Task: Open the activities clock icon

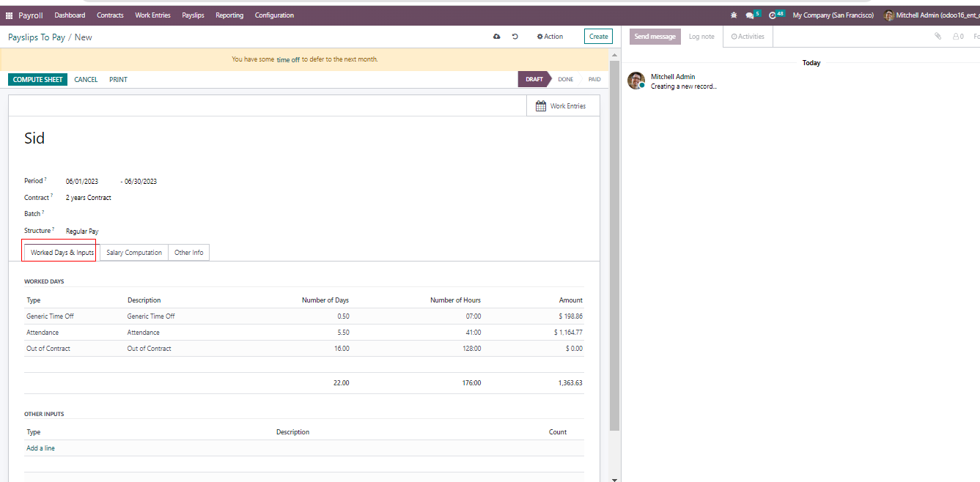Action: 773,15
